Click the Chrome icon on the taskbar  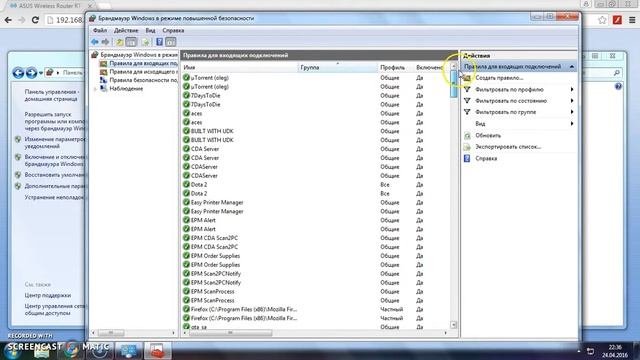pyautogui.click(x=72, y=350)
